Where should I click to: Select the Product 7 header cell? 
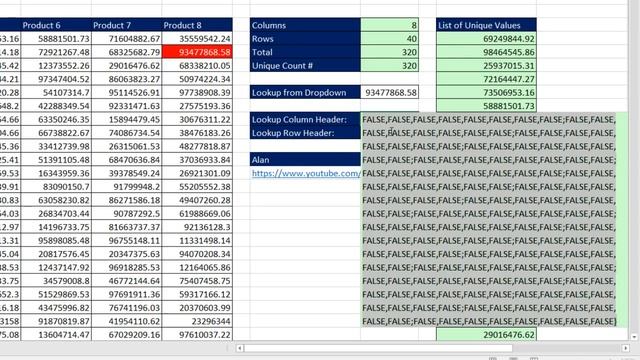[127, 25]
